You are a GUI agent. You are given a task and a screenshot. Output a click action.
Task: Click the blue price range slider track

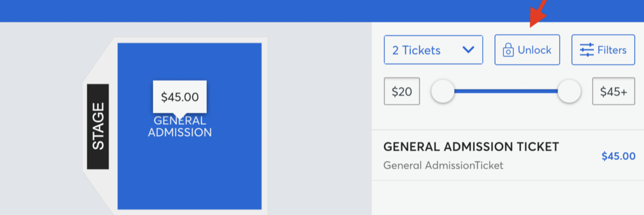tap(506, 91)
